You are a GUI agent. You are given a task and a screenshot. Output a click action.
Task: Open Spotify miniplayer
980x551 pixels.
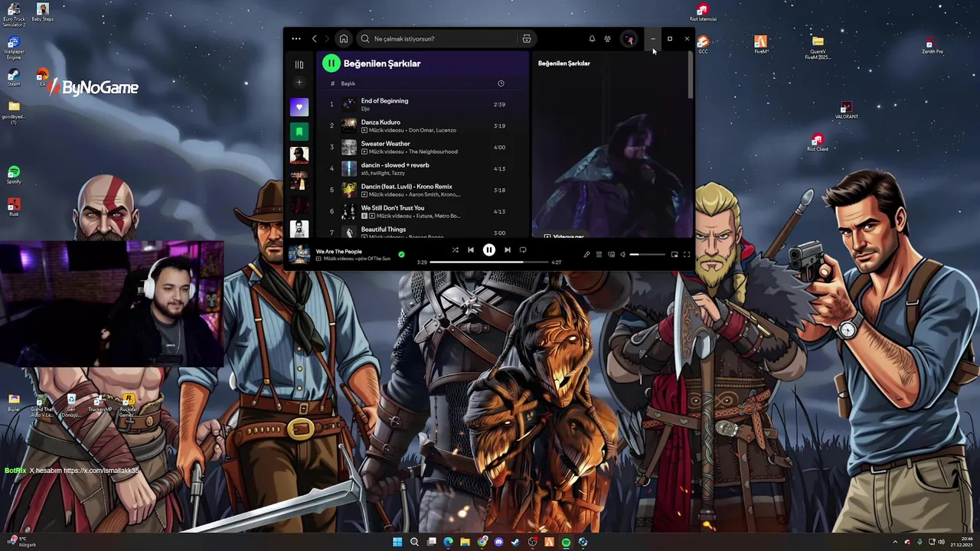(675, 254)
